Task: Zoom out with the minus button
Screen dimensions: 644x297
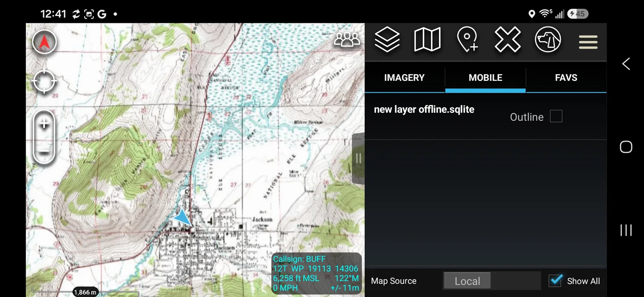Action: [44, 151]
